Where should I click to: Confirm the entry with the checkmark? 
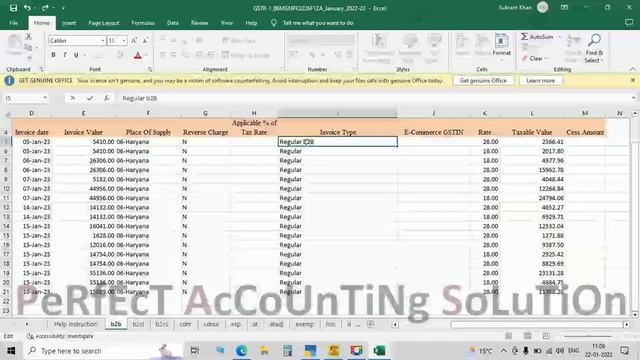tap(90, 98)
